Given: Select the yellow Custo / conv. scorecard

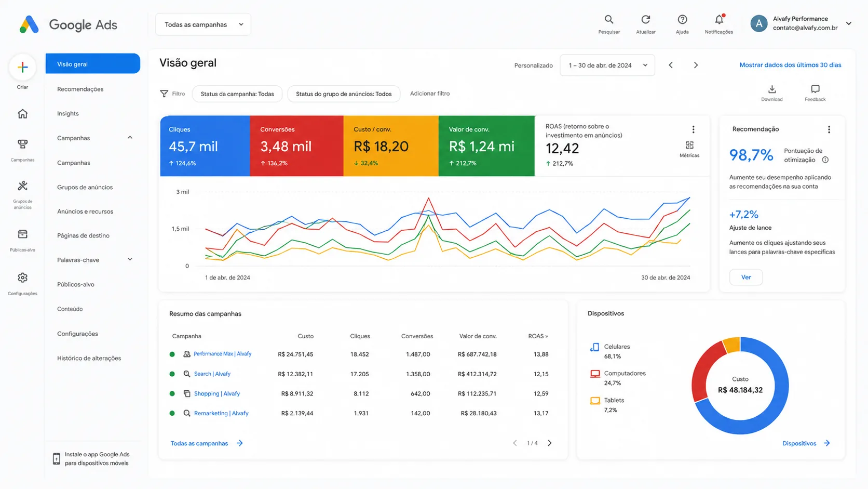Looking at the screenshot, I should click(391, 146).
